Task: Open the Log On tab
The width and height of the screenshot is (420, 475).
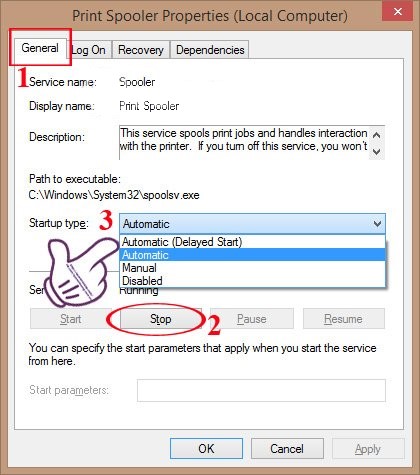Action: (89, 50)
